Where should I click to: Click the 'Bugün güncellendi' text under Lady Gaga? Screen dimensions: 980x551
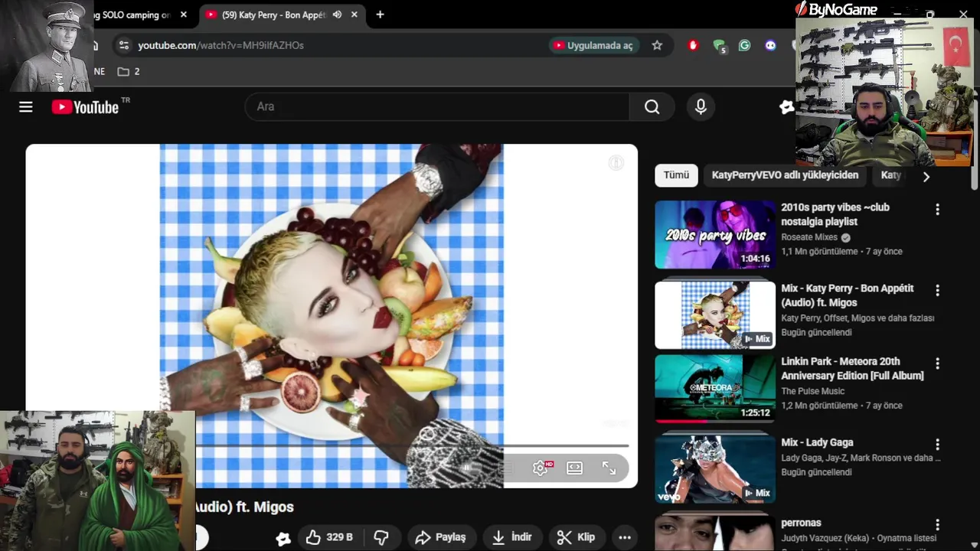(816, 472)
